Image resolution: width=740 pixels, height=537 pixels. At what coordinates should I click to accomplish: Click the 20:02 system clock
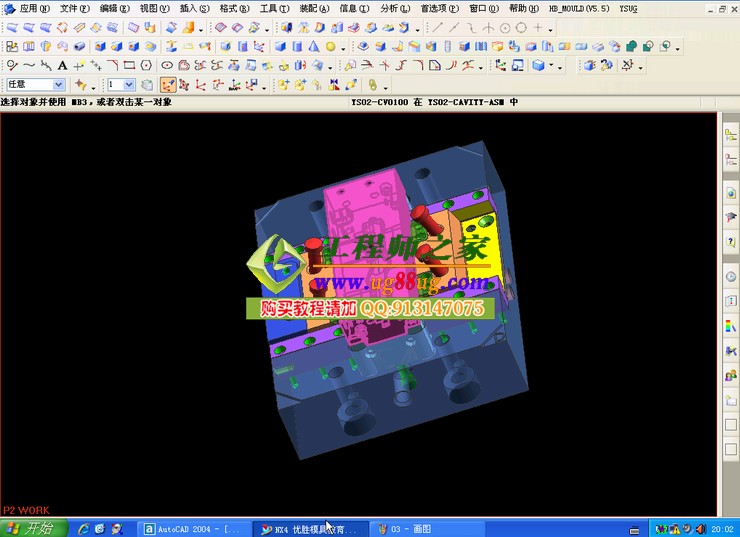(722, 529)
